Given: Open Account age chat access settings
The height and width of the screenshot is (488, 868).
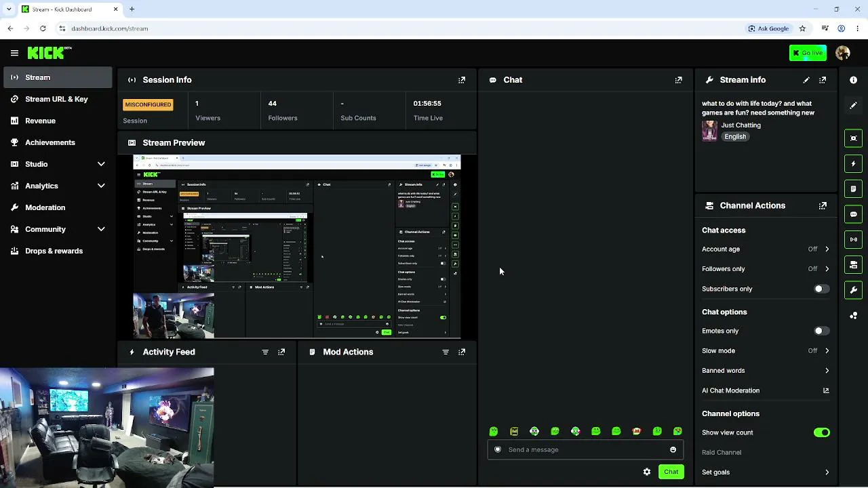Looking at the screenshot, I should pyautogui.click(x=766, y=249).
